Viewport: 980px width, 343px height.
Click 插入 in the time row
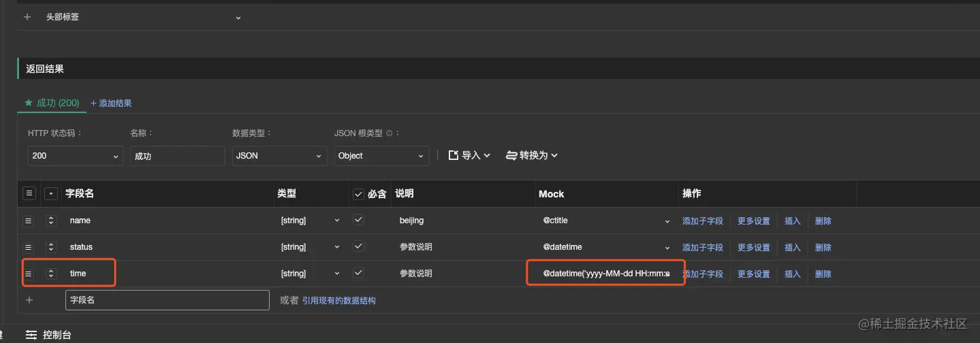click(x=793, y=274)
